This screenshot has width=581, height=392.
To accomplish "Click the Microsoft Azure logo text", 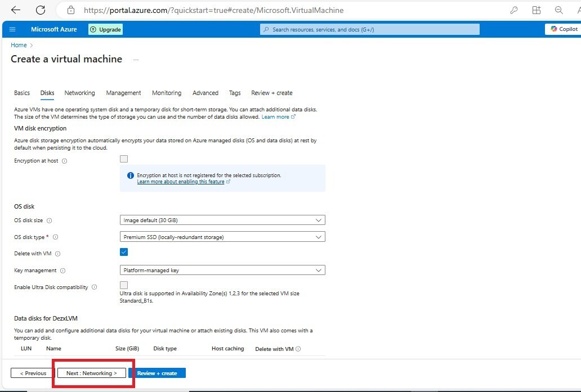I will [53, 29].
